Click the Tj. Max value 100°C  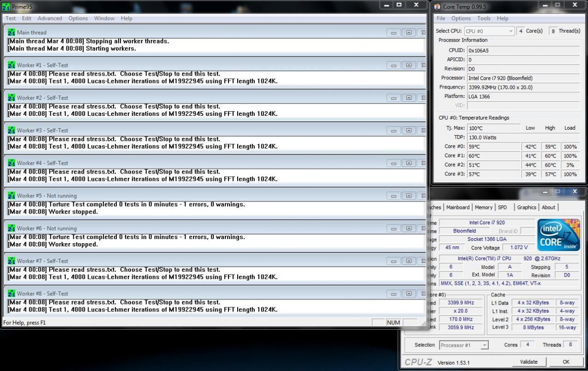pos(493,128)
